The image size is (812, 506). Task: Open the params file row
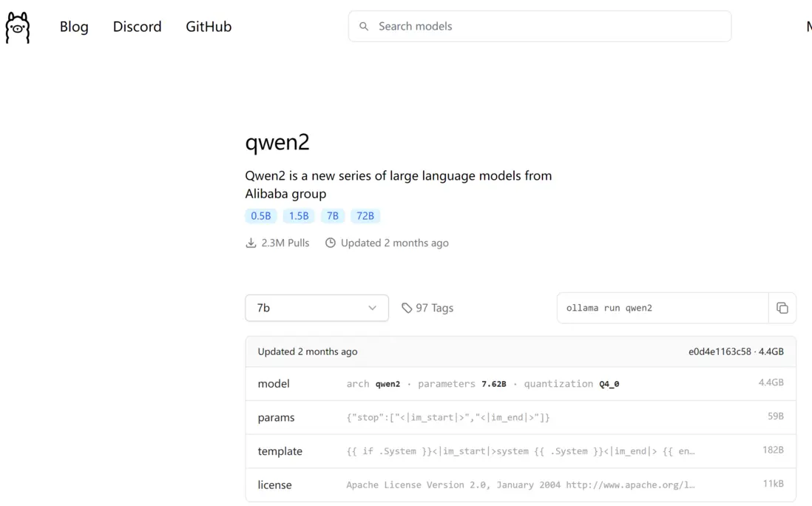520,417
